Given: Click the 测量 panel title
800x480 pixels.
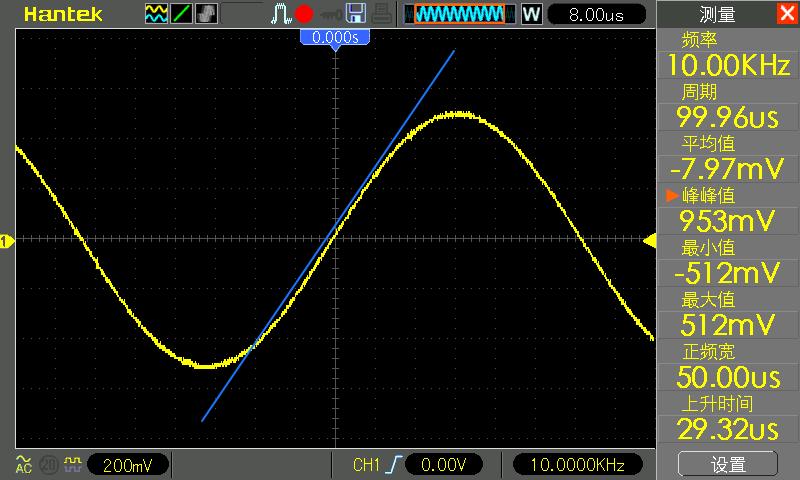Looking at the screenshot, I should click(717, 15).
